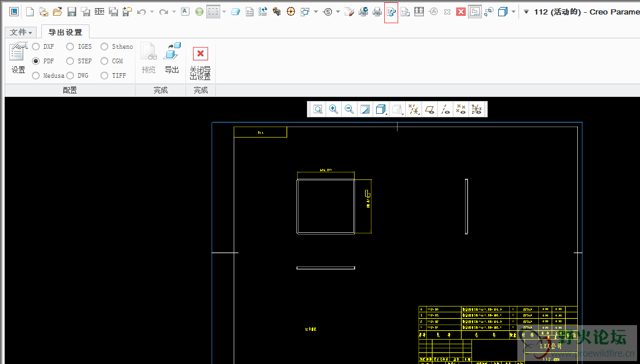Click the small yellow note box at the sheet's top-left
The image size is (640, 364).
pyautogui.click(x=260, y=132)
